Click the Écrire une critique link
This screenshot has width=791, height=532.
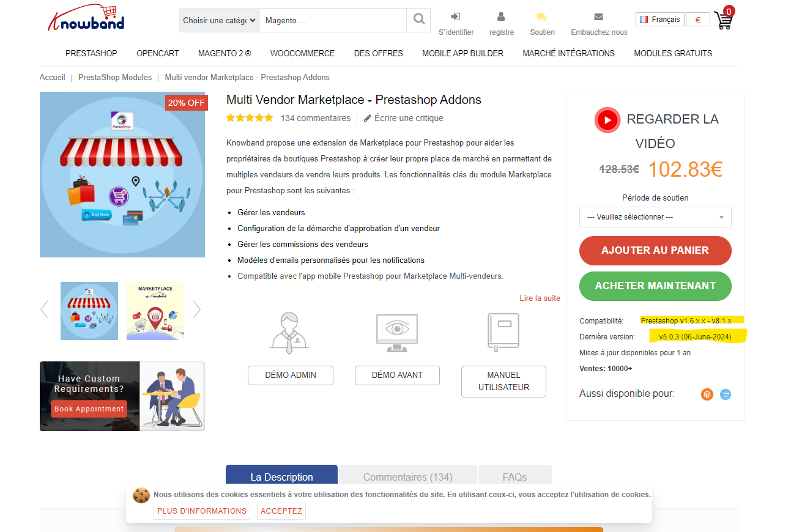[409, 118]
